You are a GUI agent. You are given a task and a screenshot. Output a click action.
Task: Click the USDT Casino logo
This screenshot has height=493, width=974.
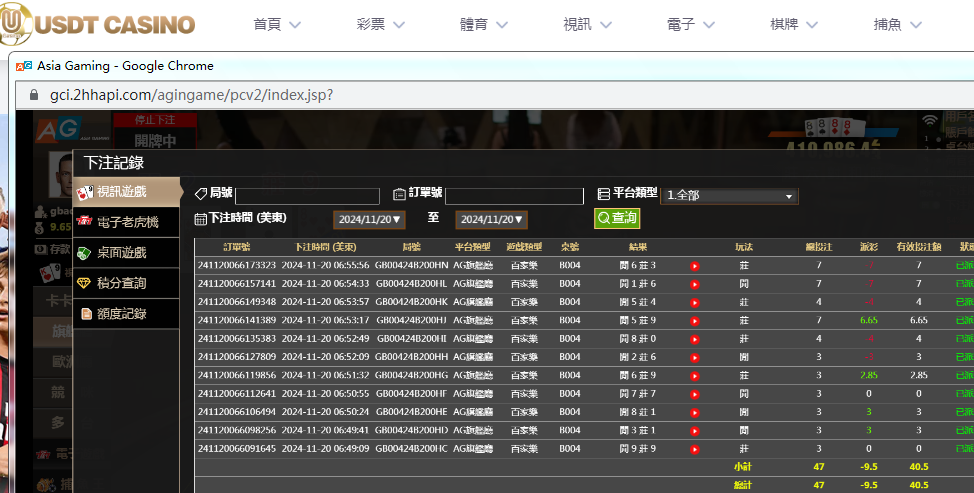[98, 25]
